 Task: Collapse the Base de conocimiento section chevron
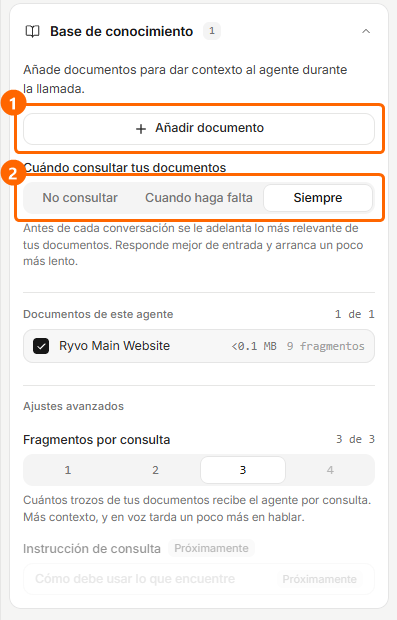366,31
